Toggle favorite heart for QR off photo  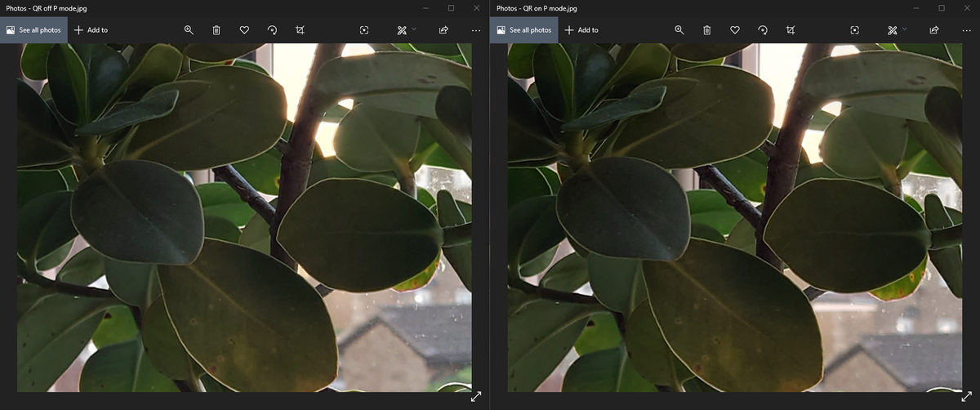(x=244, y=30)
